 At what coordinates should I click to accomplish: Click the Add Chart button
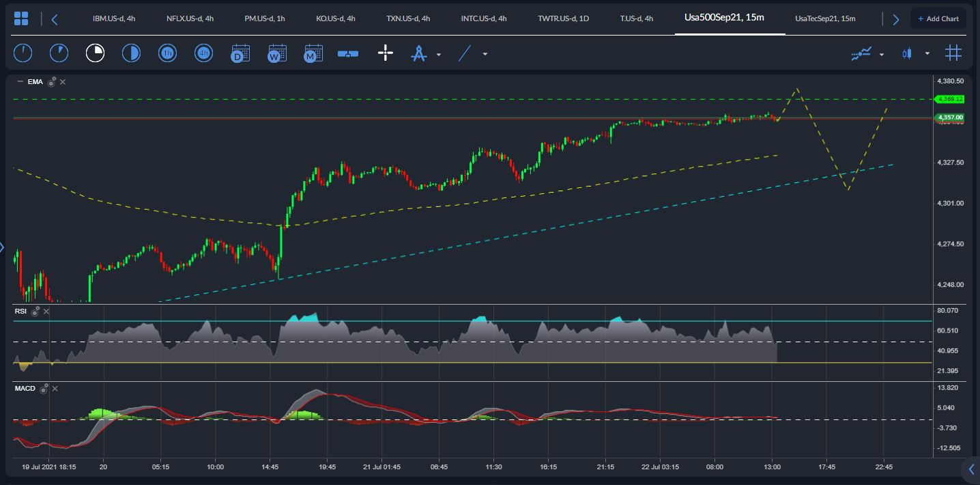pos(938,18)
